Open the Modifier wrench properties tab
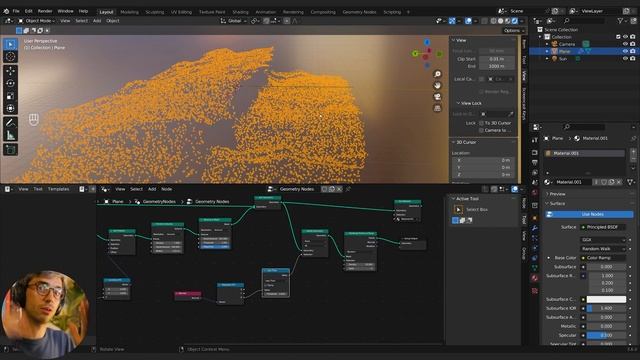This screenshot has width=640, height=360. 535,228
